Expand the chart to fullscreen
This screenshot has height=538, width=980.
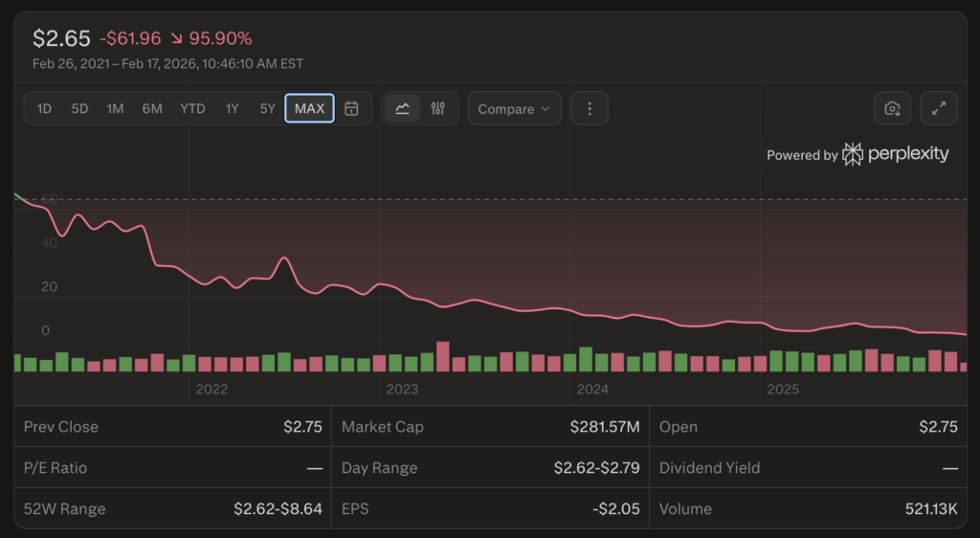pos(939,109)
